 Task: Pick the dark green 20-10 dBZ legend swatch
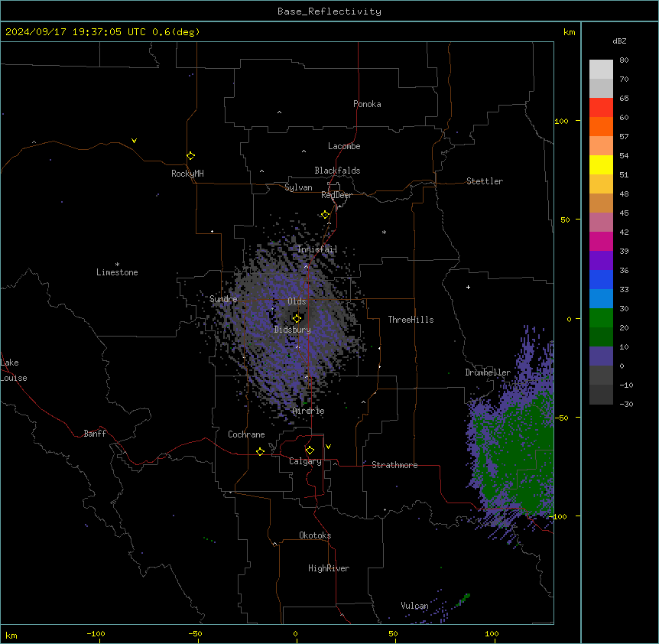point(601,337)
